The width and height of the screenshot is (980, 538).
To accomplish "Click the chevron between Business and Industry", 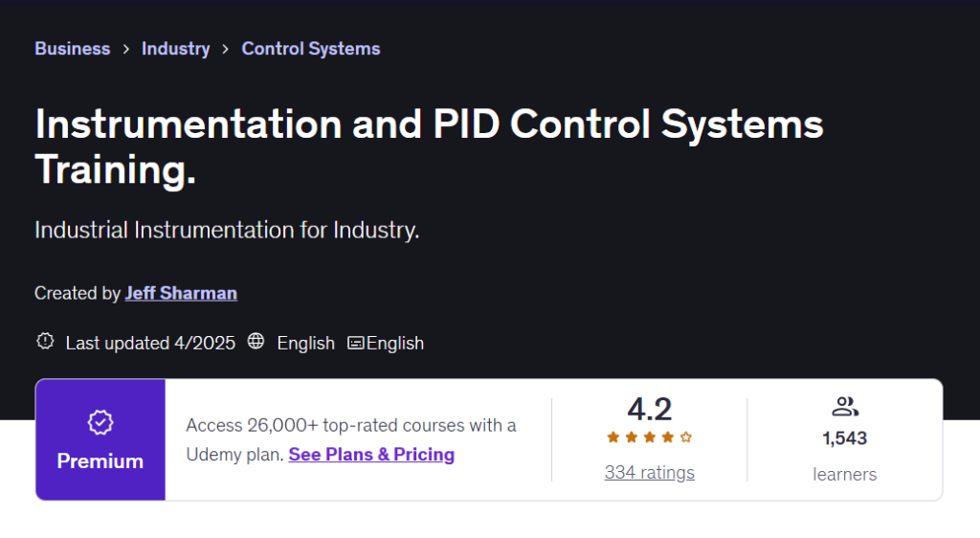I will click(x=126, y=49).
